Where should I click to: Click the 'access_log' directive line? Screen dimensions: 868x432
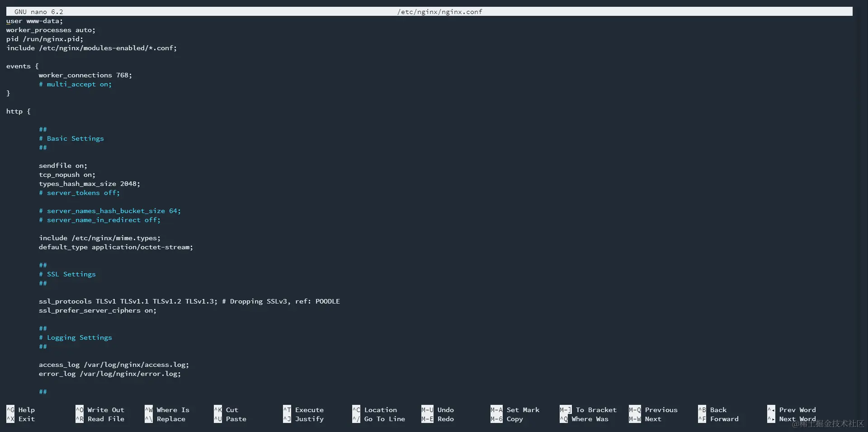click(x=114, y=365)
